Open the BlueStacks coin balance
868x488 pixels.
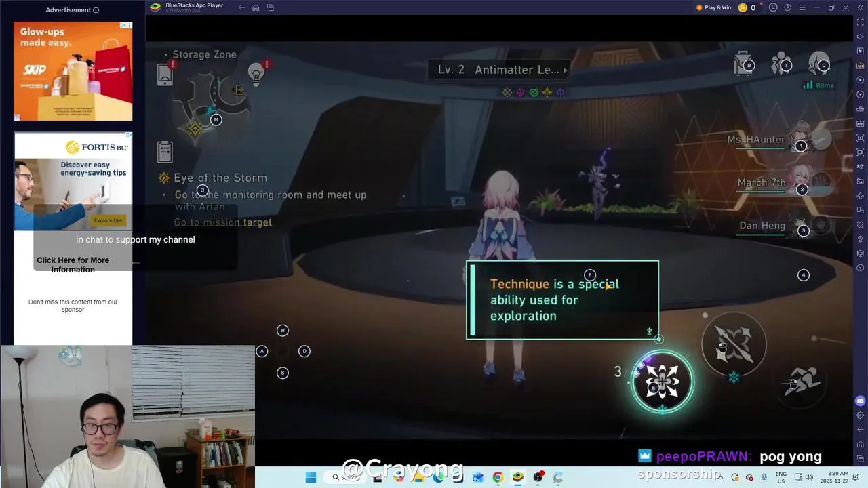pos(747,7)
